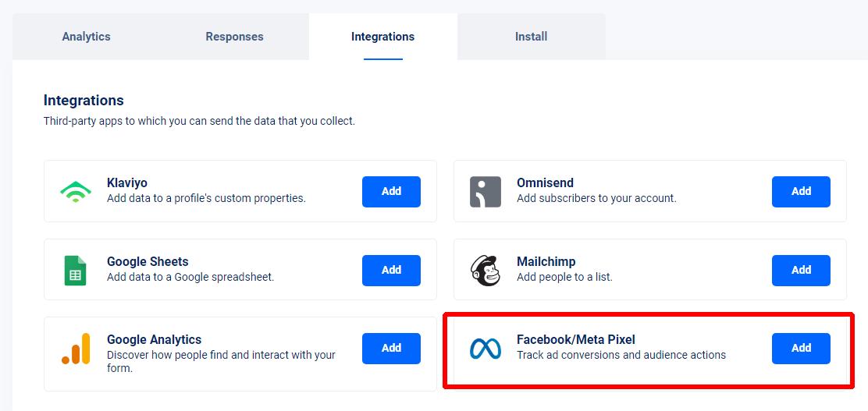Add the Google Sheets integration
868x411 pixels.
[x=391, y=270]
